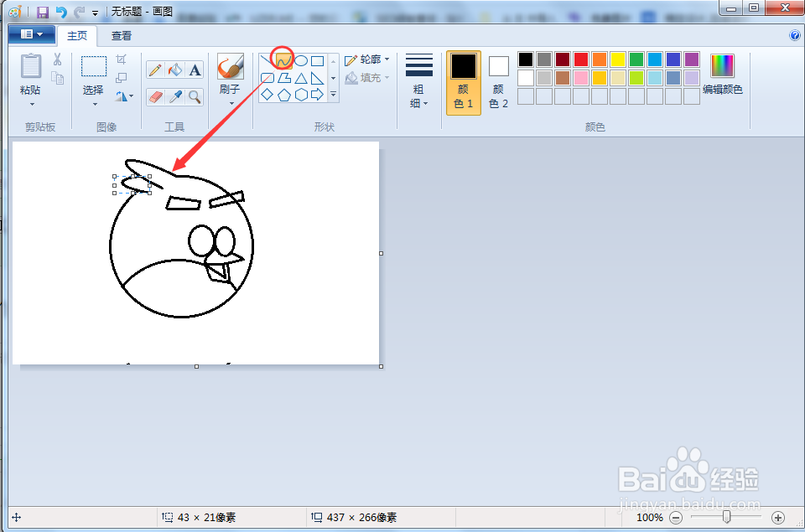
Task: Click the Redo icon in title bar
Action: pyautogui.click(x=79, y=12)
